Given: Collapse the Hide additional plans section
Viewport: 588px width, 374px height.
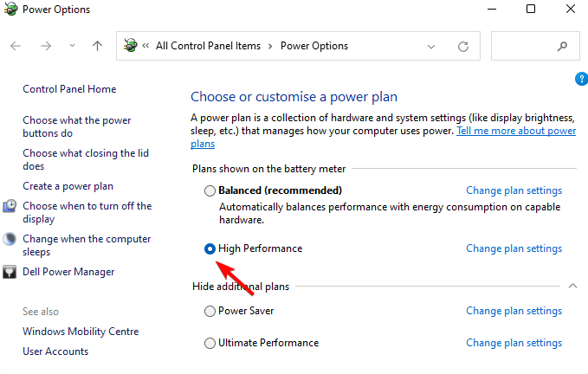Looking at the screenshot, I should 572,286.
